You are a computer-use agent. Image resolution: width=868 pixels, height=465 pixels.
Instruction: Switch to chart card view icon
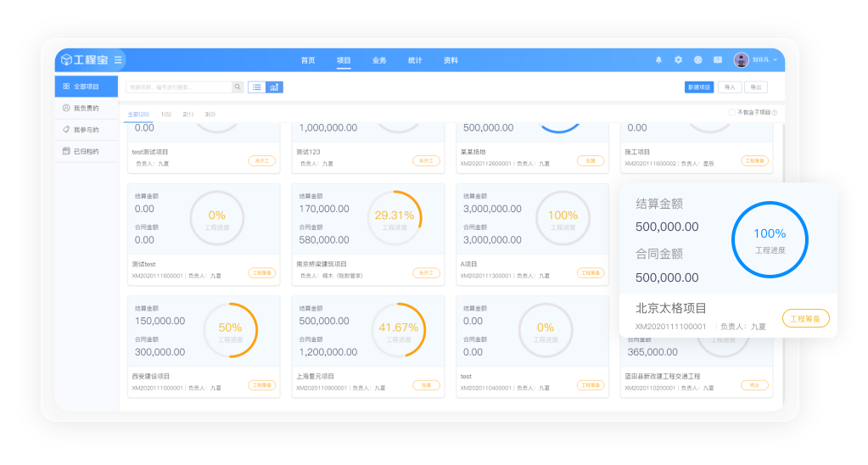(274, 87)
